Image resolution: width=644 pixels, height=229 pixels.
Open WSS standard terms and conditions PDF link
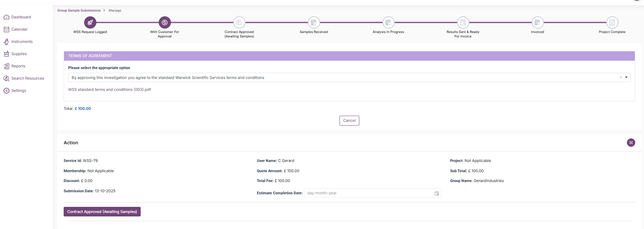(109, 89)
